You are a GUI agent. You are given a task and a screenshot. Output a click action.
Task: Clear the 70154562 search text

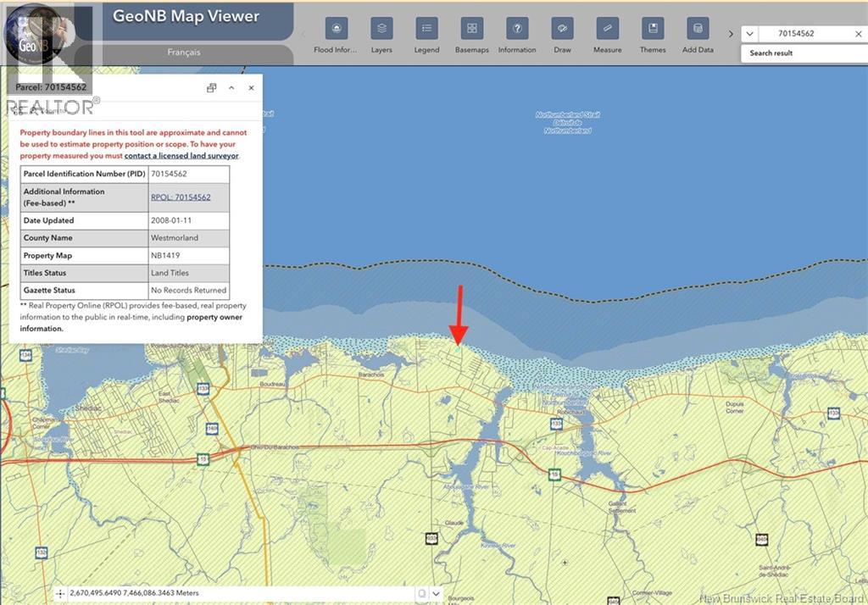click(x=858, y=34)
